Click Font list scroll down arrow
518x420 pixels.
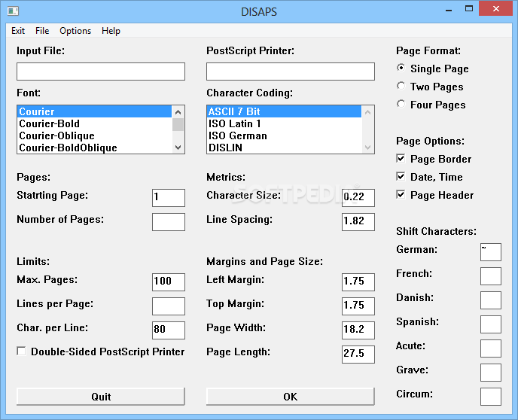tap(178, 148)
